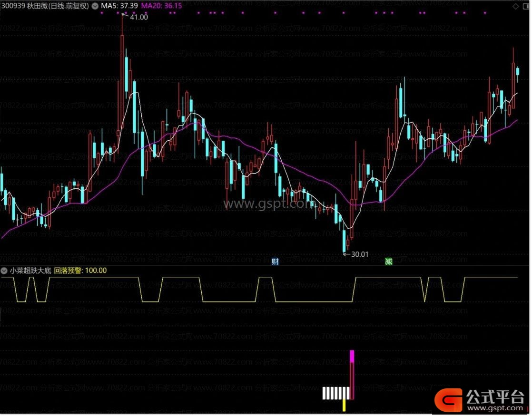Open the www.gspt.com link at bottom right

coord(496,408)
